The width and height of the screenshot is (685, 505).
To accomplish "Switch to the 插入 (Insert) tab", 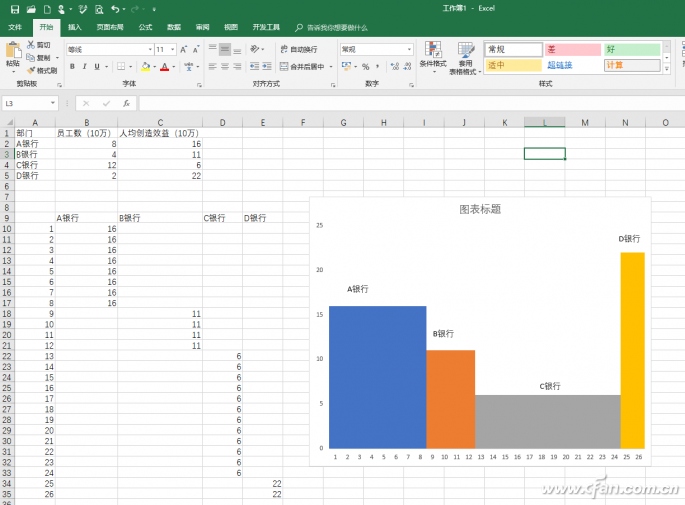I will pos(75,27).
